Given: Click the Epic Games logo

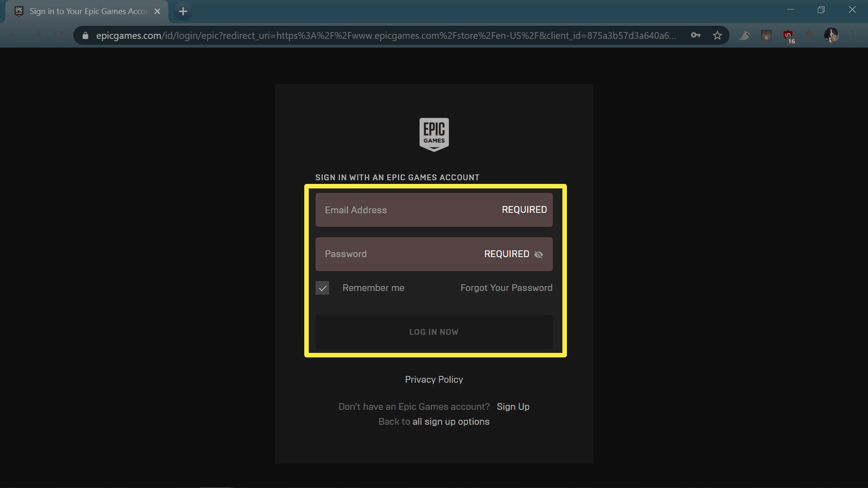Looking at the screenshot, I should [x=434, y=135].
